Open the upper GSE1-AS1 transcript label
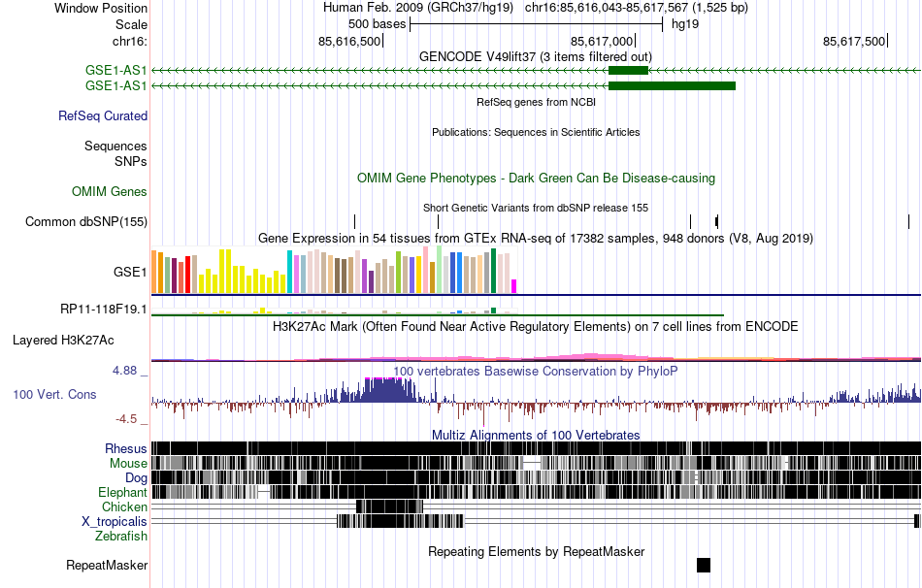Viewport: 922px width, 588px height. point(115,71)
